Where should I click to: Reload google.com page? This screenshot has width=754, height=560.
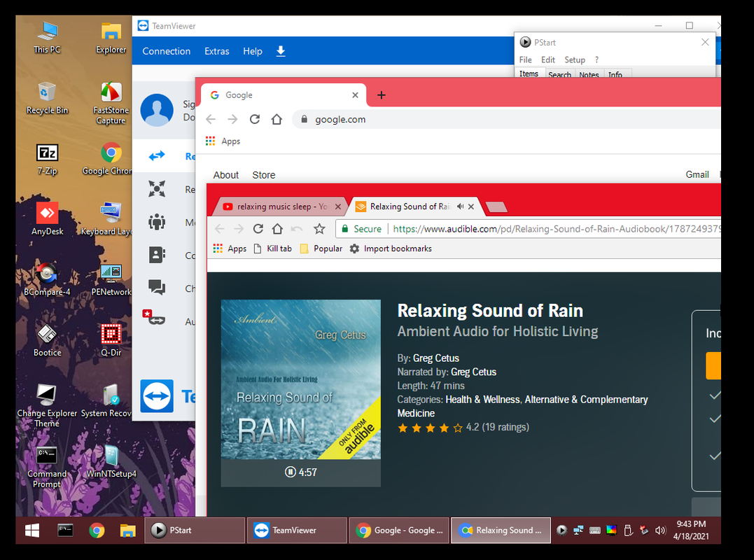click(255, 119)
